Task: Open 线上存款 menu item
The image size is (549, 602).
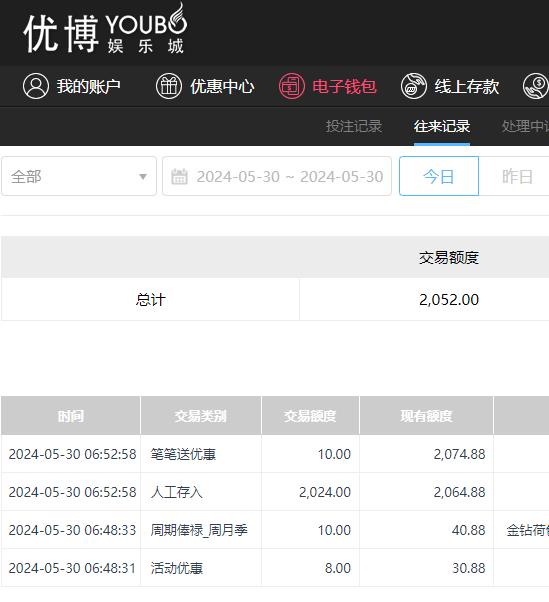Action: [467, 86]
